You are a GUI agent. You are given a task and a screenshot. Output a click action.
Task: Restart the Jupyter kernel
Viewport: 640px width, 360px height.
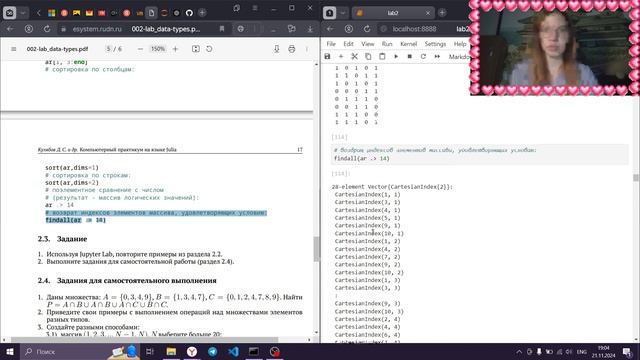pyautogui.click(x=423, y=56)
